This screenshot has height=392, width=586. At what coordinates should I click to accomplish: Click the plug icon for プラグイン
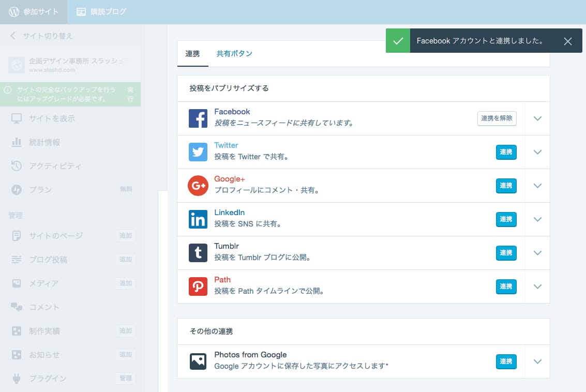coord(17,379)
